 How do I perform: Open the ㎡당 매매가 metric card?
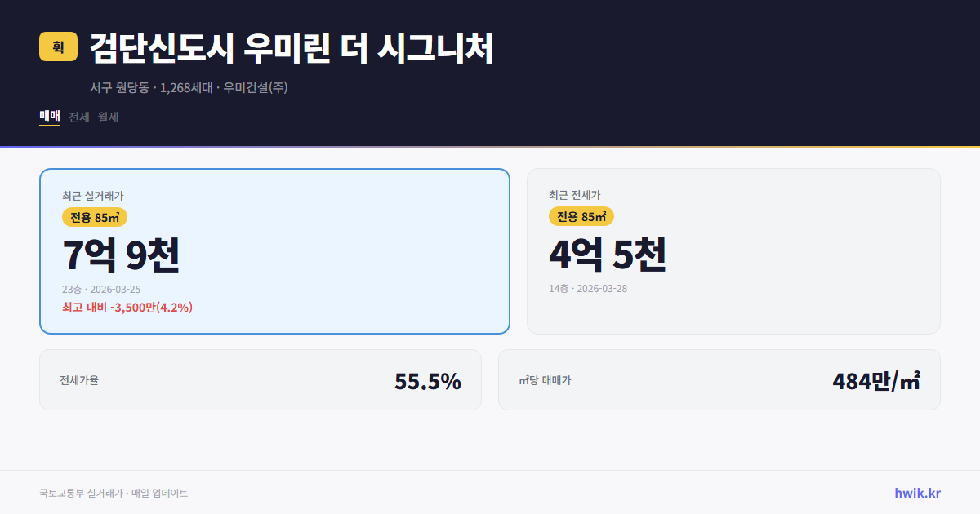pyautogui.click(x=719, y=379)
